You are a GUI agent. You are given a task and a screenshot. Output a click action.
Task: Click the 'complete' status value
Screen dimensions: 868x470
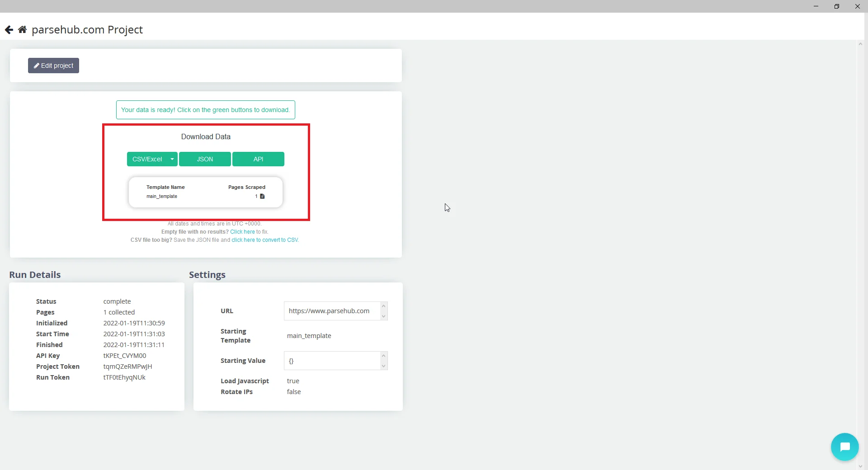pos(117,301)
